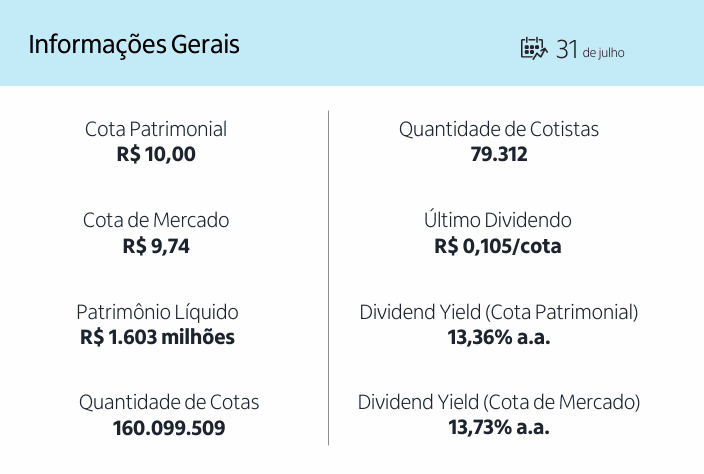Click the 'R$ 1.603 milhões' value

point(157,337)
